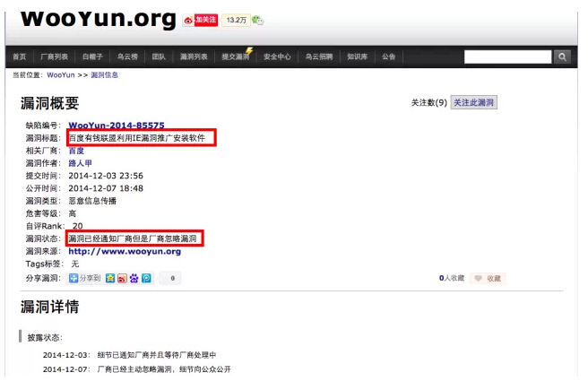588x390 pixels.
Task: Open 知识库 navigation item
Action: 358,56
